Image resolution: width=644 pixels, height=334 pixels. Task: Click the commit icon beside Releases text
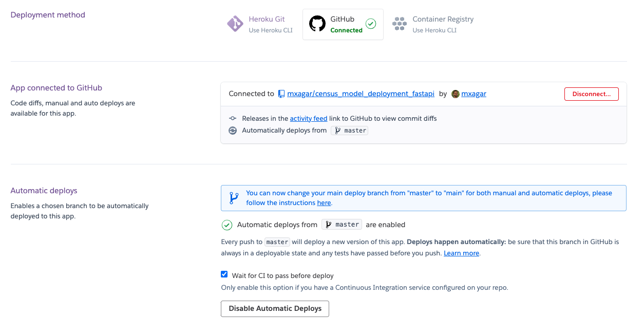233,118
